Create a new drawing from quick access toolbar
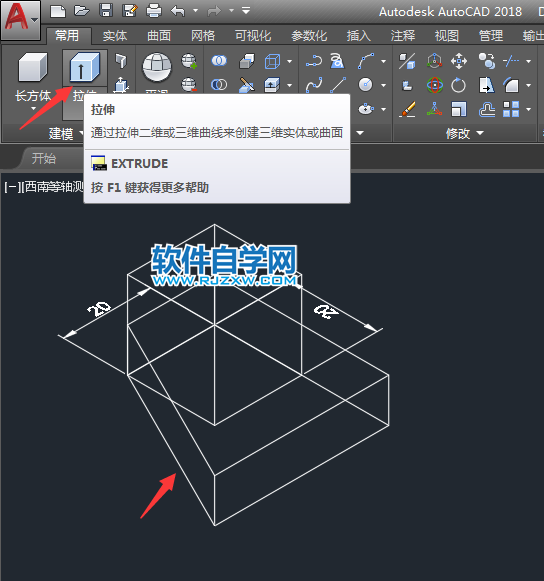Image resolution: width=544 pixels, height=581 pixels. pos(58,11)
